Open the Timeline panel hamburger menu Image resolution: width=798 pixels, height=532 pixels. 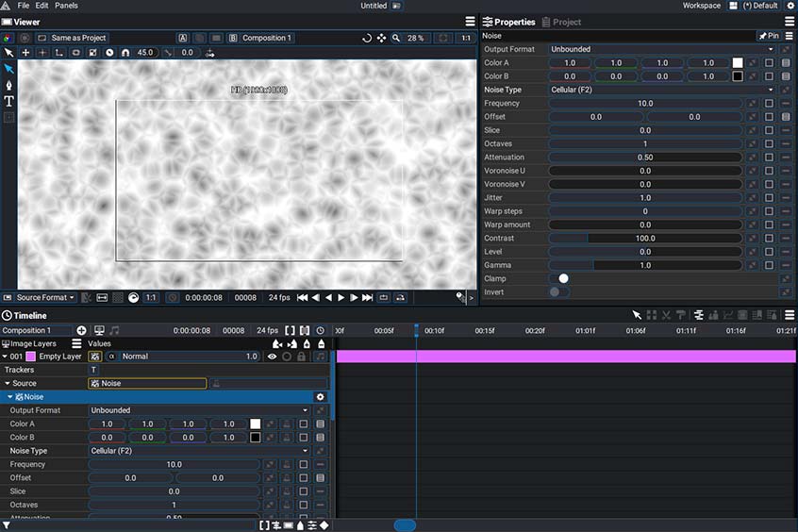pos(790,315)
